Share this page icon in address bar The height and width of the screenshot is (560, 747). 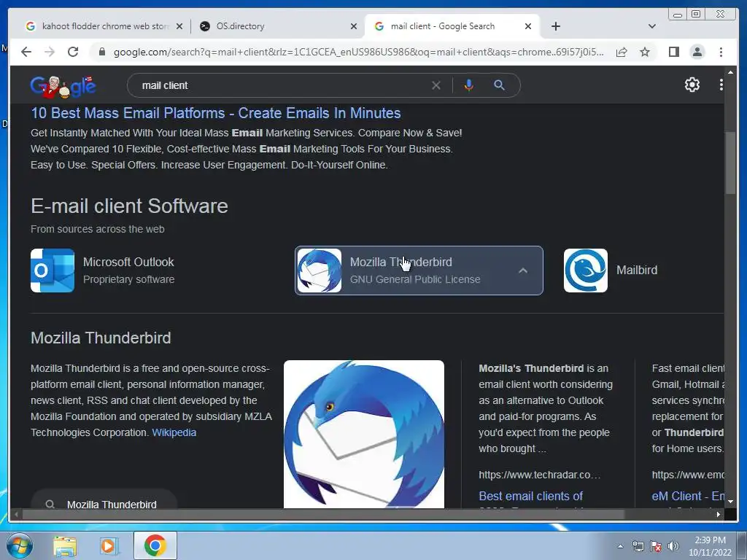pos(622,52)
